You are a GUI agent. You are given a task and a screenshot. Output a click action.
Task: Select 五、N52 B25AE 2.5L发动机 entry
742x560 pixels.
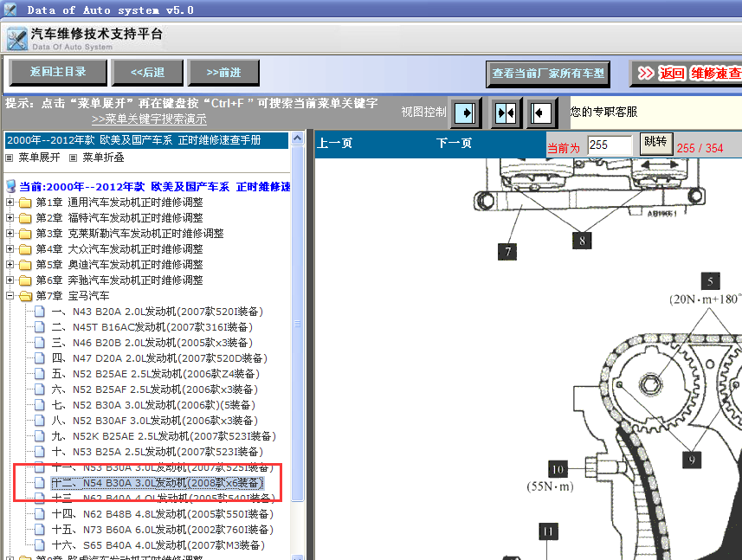click(x=155, y=374)
